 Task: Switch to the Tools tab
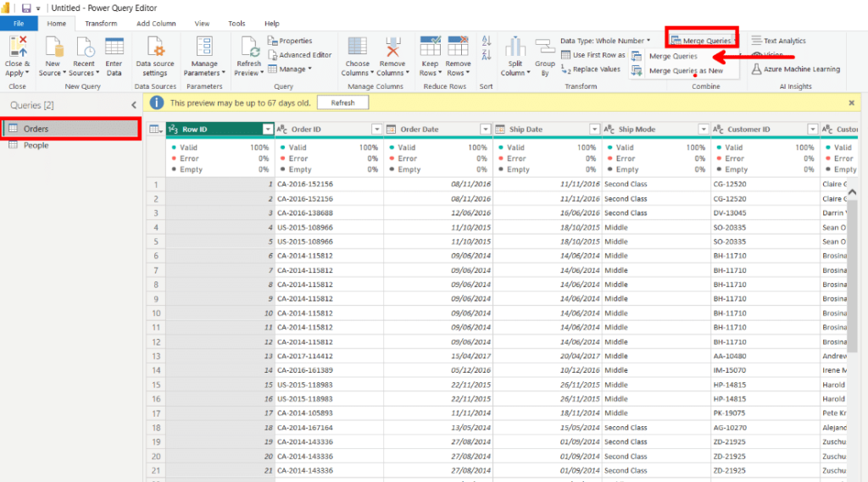[236, 23]
